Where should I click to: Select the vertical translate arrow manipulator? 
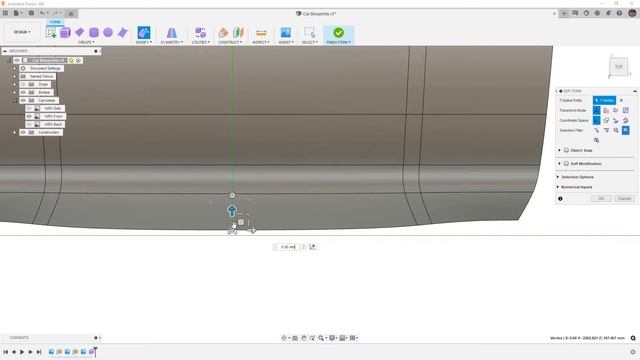click(x=232, y=211)
